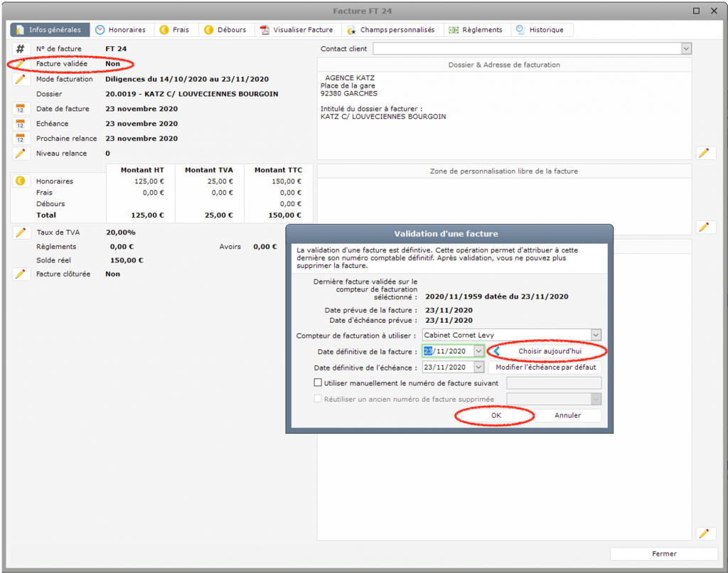
Task: Click the calendar icon beside Echéance
Action: pos(20,124)
